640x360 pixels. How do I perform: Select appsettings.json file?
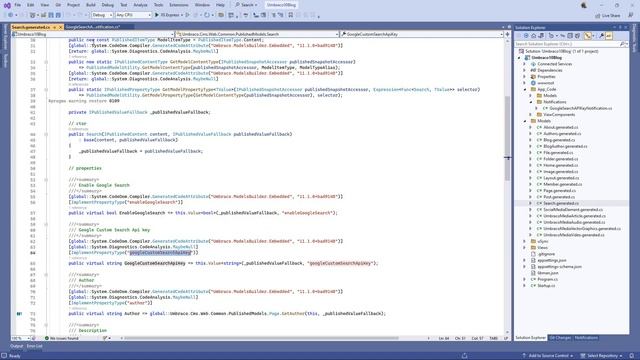point(551,260)
